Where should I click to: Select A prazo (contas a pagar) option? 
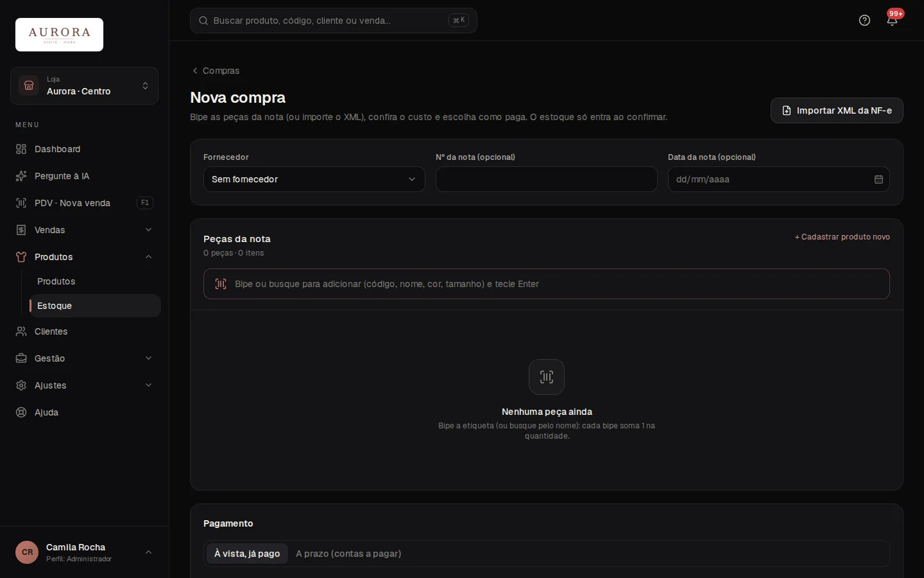point(348,554)
